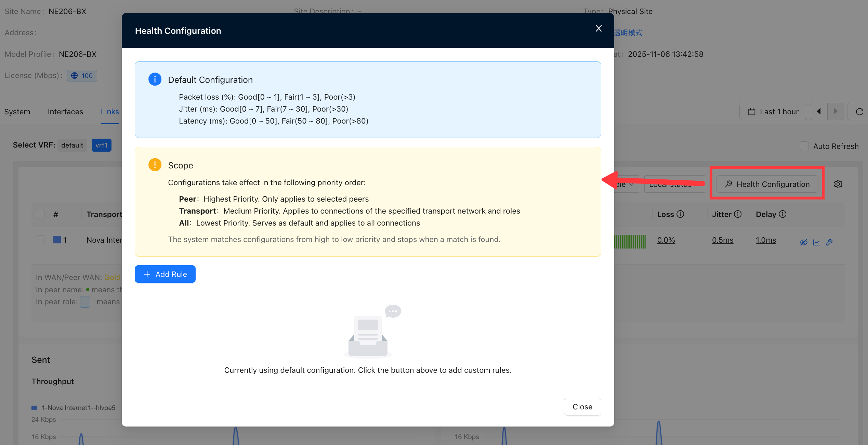Switch to the Links tab
Screen dimensions: 868x445
click(x=110, y=112)
